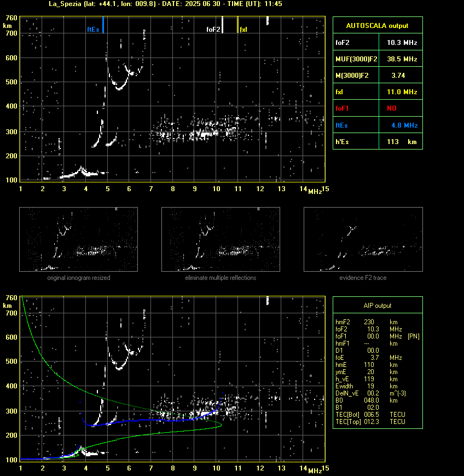Click the white foF2 marker label

pyautogui.click(x=213, y=30)
